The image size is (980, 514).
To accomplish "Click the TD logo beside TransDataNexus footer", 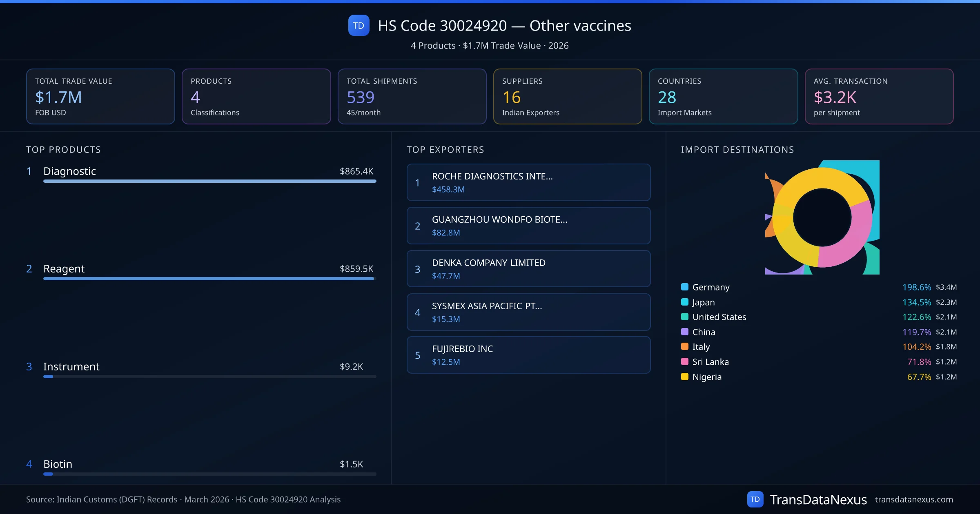I will pos(755,499).
